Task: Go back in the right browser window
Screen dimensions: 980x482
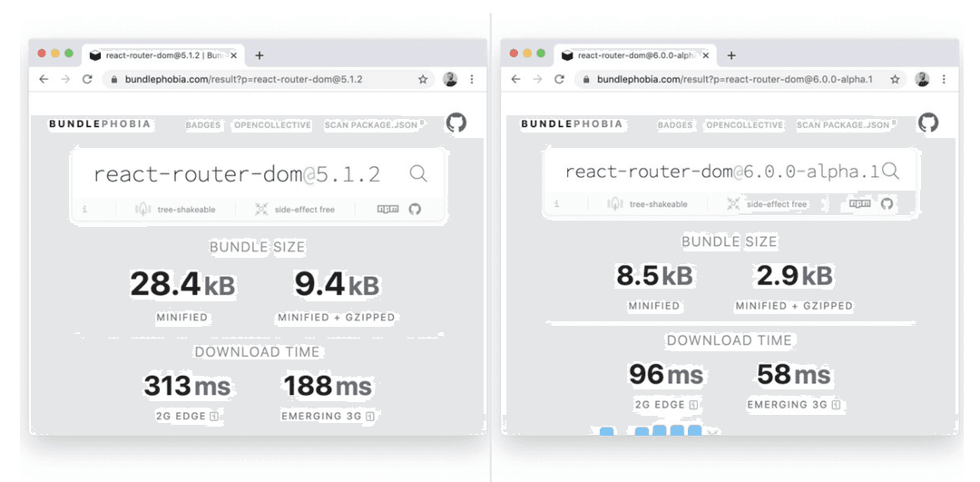Action: tap(515, 79)
